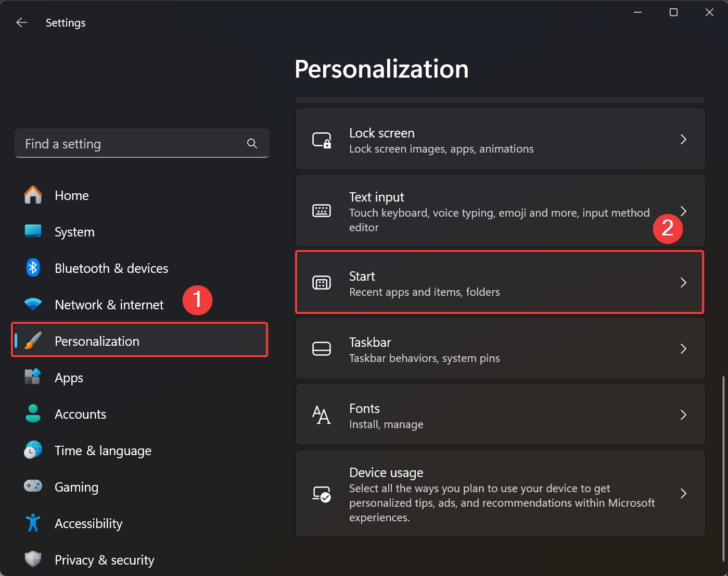Click the Time & language clock icon
The height and width of the screenshot is (576, 728).
33,450
